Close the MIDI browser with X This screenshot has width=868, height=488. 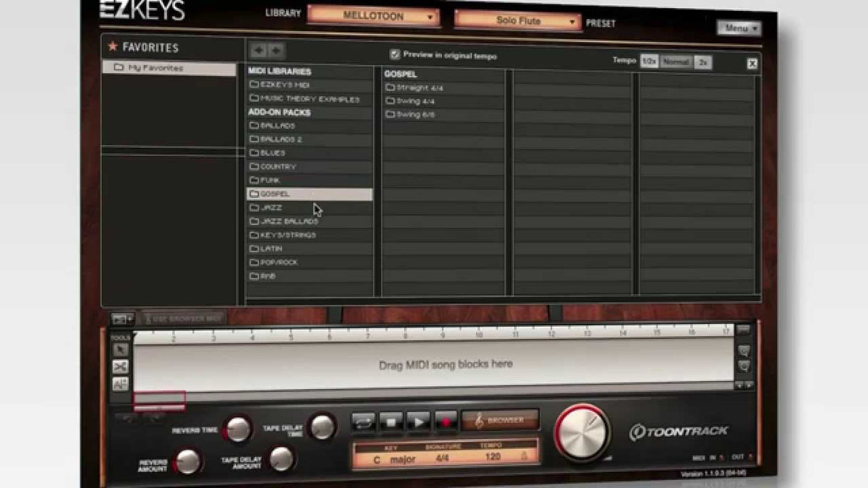point(752,64)
